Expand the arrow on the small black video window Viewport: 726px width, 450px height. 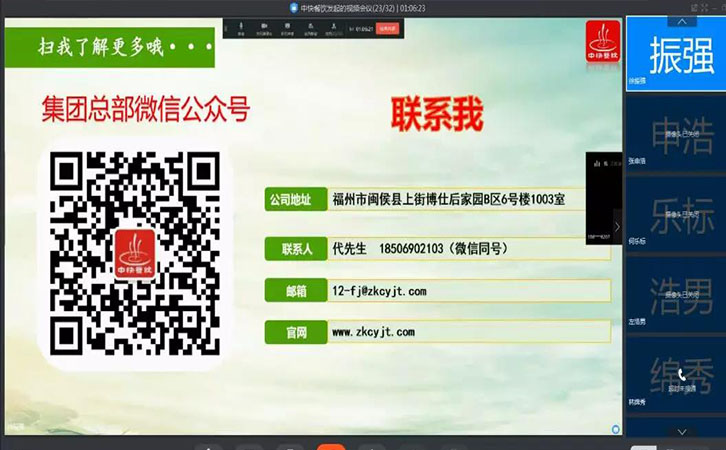[617, 227]
